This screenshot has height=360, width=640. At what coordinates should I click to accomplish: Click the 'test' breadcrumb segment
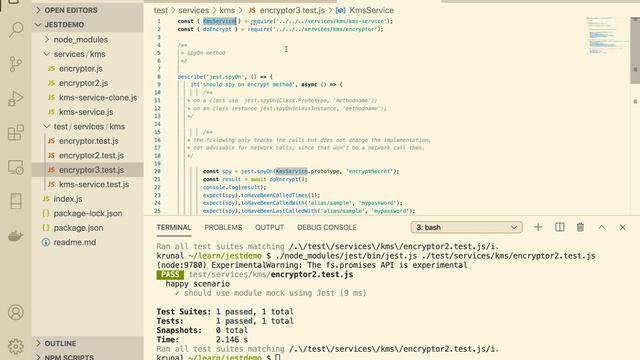160,10
